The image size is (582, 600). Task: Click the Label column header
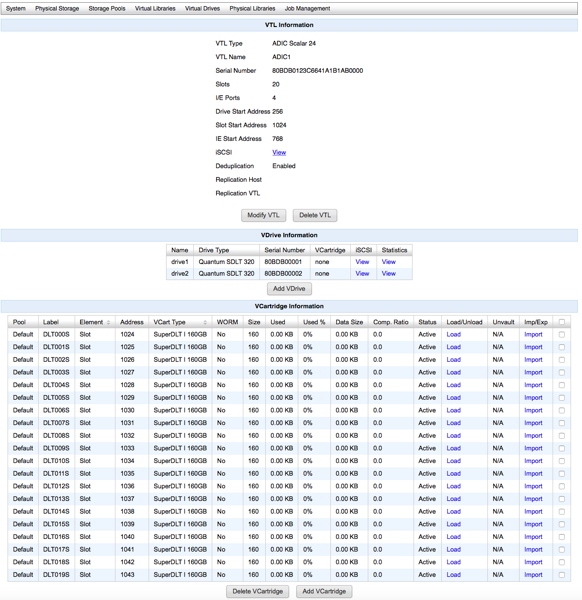click(x=56, y=322)
